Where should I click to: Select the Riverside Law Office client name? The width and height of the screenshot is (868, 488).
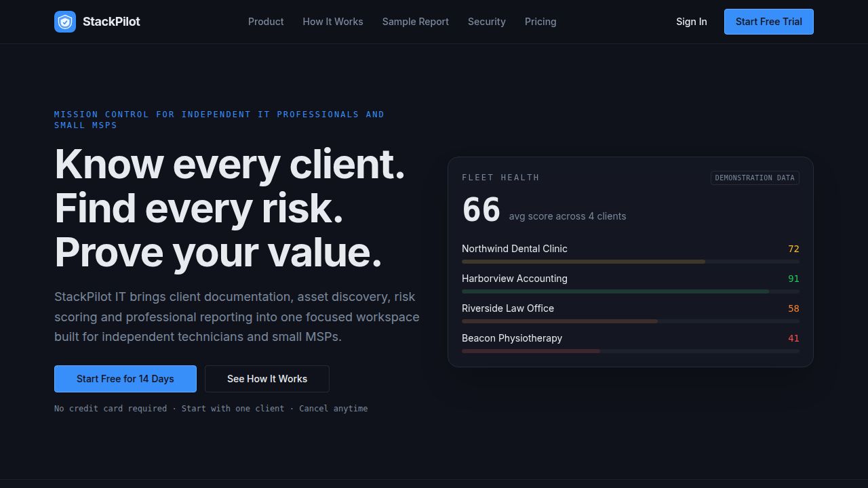tap(508, 308)
